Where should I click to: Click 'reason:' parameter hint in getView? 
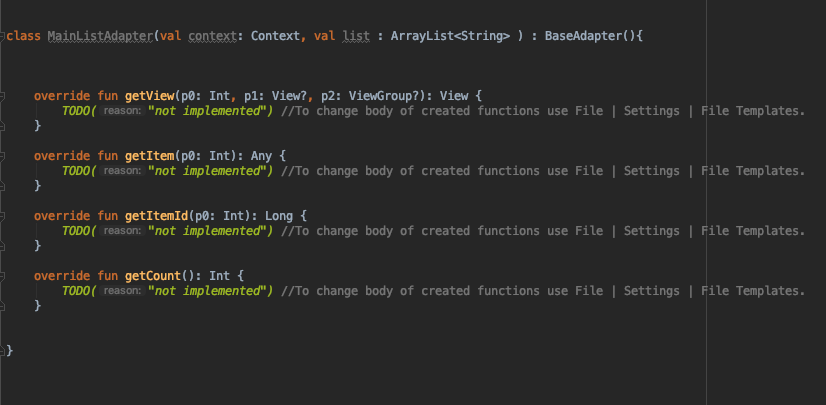(122, 111)
